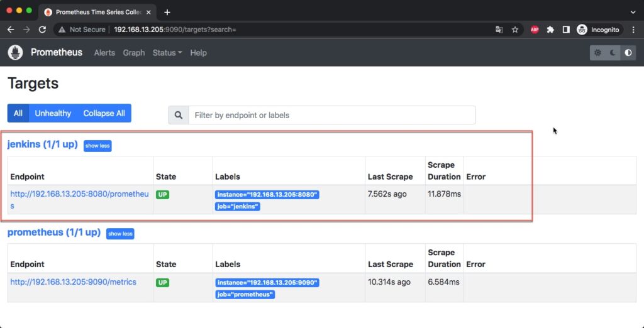
Task: Click the jenkins (1/1 up) heading
Action: 43,145
